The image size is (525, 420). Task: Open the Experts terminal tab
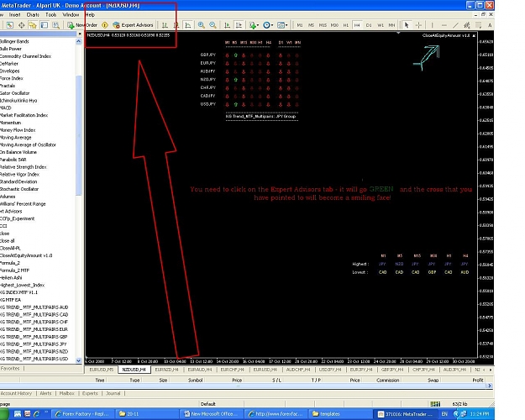coord(90,393)
